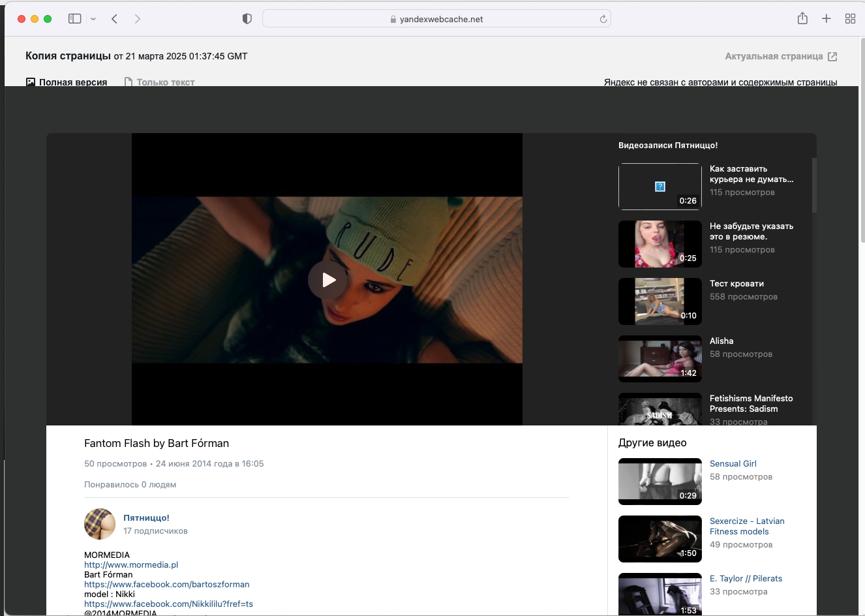Open Fetishisms Manifesto Presents: Sadism title
The height and width of the screenshot is (616, 865).
[x=751, y=403]
